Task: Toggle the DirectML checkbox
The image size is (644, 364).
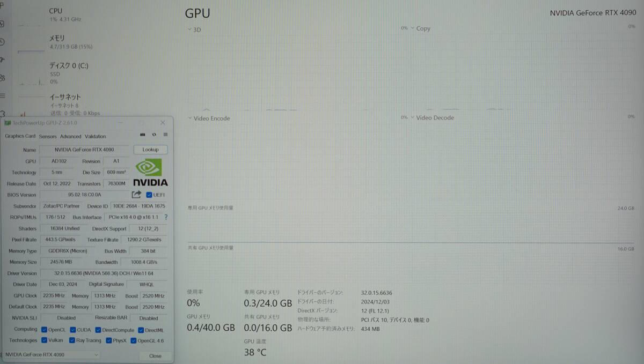Action: point(141,330)
